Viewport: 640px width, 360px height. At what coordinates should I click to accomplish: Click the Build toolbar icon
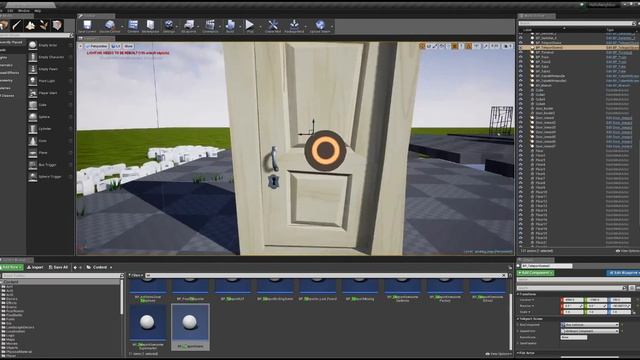[230, 26]
